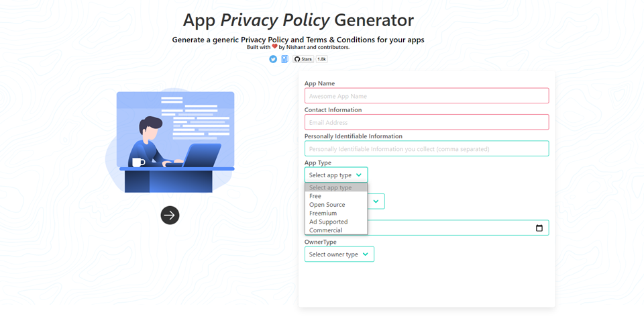Open the calendar date picker icon
The width and height of the screenshot is (644, 329).
(539, 228)
